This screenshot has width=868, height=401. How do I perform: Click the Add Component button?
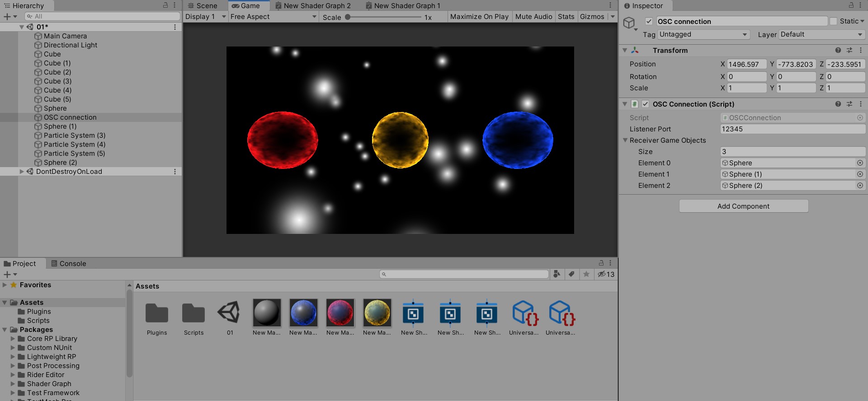[743, 206]
